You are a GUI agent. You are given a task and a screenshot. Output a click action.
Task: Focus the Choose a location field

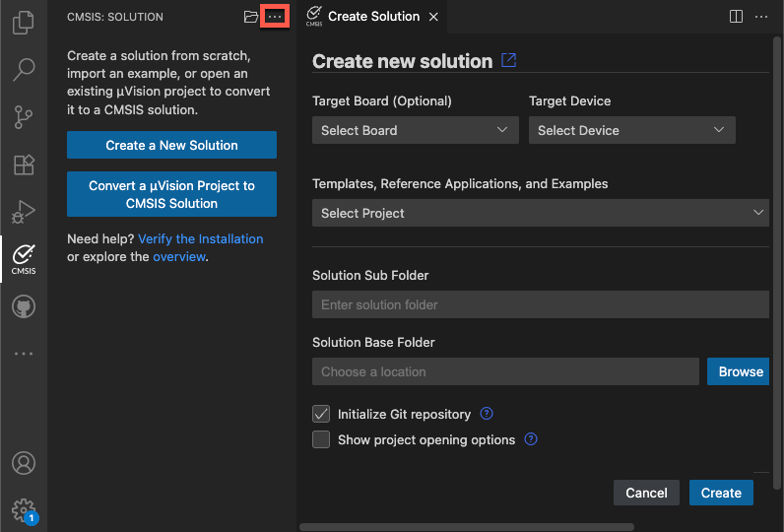pyautogui.click(x=505, y=371)
